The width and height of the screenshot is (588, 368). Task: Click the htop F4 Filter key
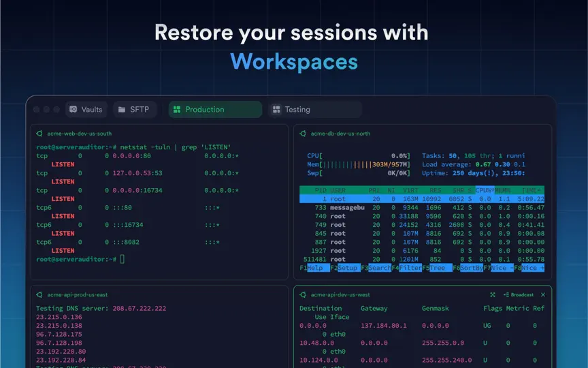406,268
